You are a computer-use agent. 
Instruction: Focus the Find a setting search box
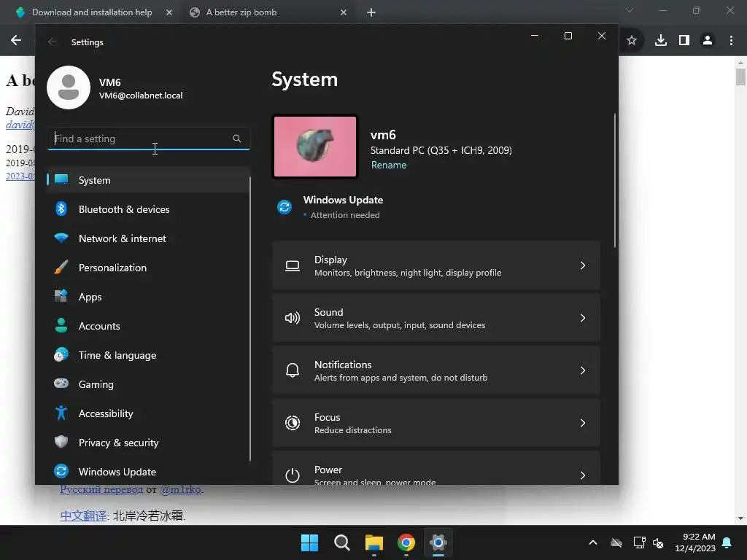tap(148, 139)
